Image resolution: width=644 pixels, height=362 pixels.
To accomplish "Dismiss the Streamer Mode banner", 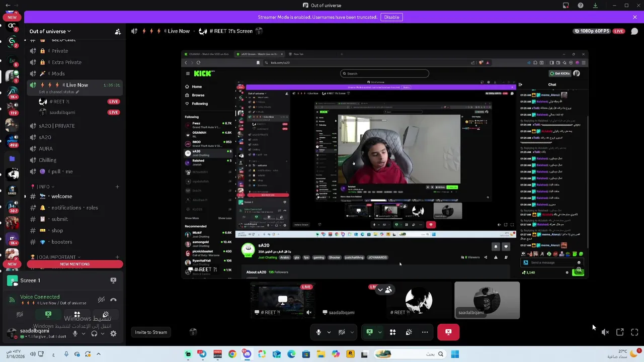I will click(634, 17).
